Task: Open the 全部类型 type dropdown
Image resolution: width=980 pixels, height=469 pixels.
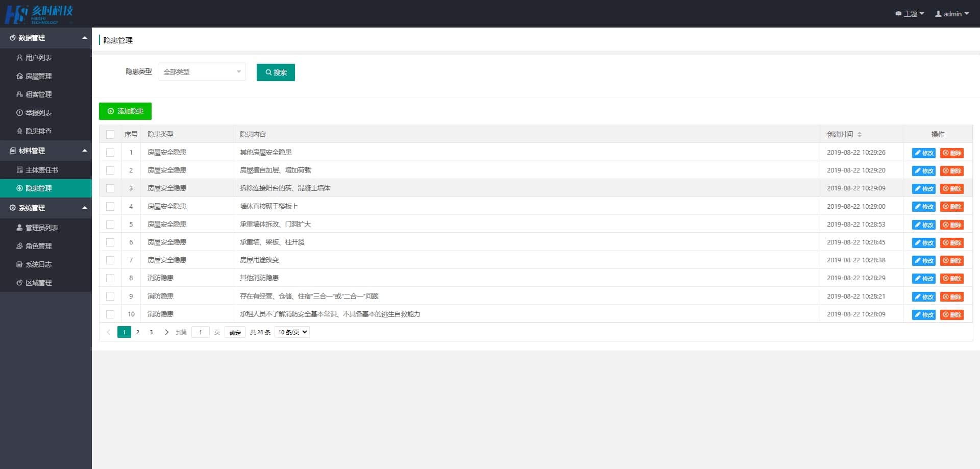Action: tap(202, 72)
